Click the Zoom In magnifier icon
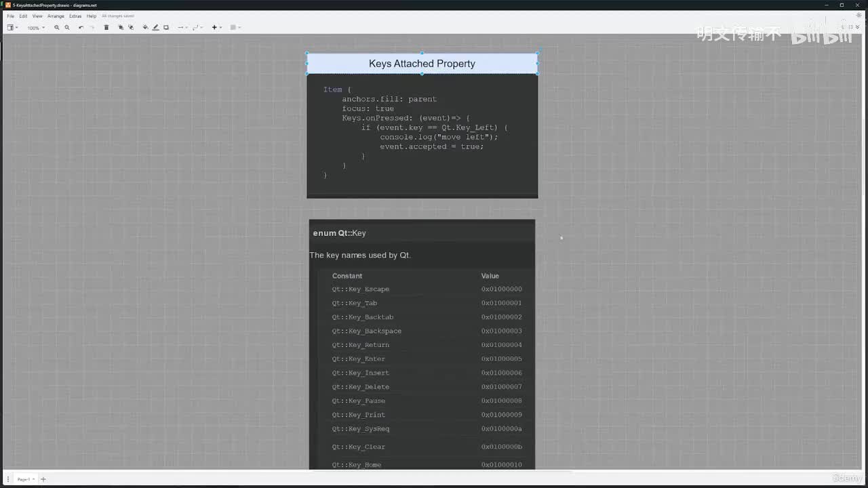This screenshot has height=488, width=868. [57, 28]
